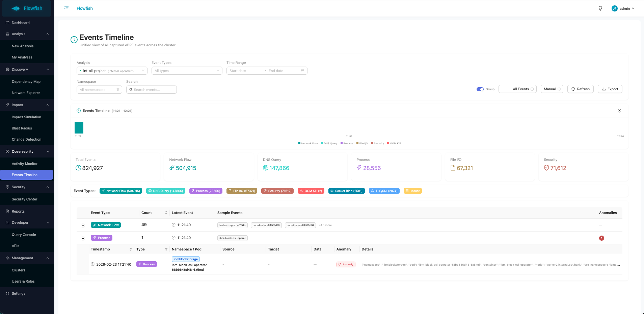Filter by File I/O (67321) tag

click(x=242, y=191)
